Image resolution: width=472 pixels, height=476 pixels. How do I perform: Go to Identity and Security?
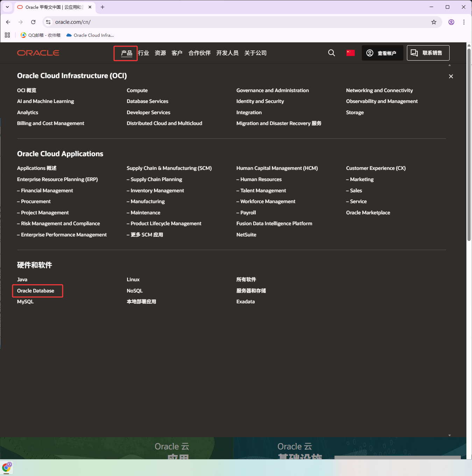tap(260, 101)
